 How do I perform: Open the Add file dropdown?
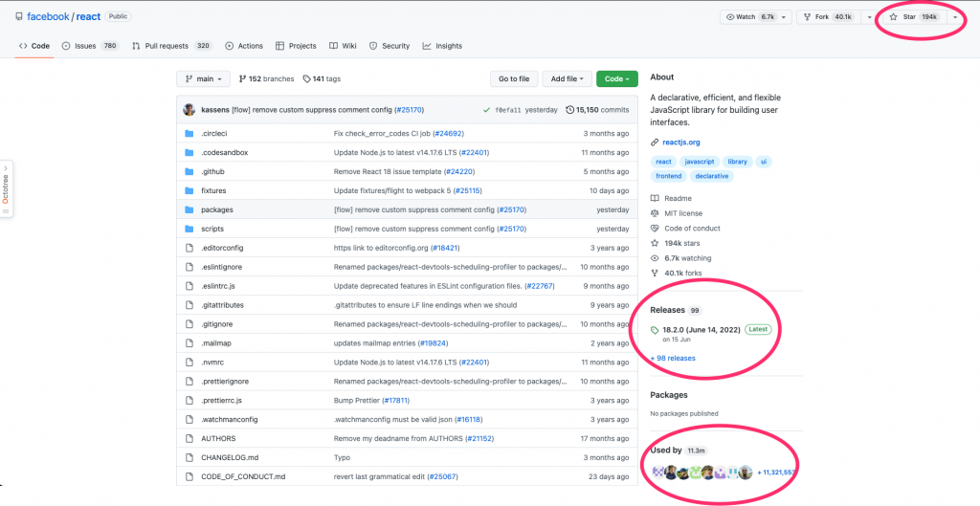click(x=567, y=78)
